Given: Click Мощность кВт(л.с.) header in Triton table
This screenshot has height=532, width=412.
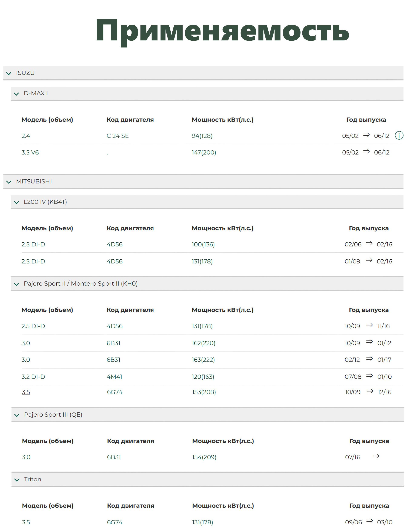Looking at the screenshot, I should [223, 506].
